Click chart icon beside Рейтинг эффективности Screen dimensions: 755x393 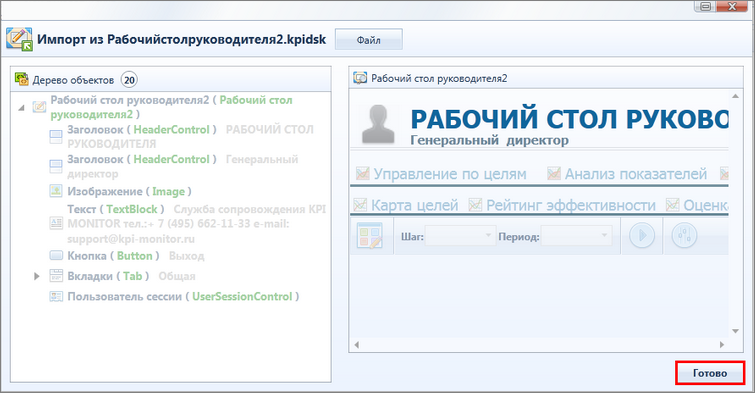click(x=475, y=205)
